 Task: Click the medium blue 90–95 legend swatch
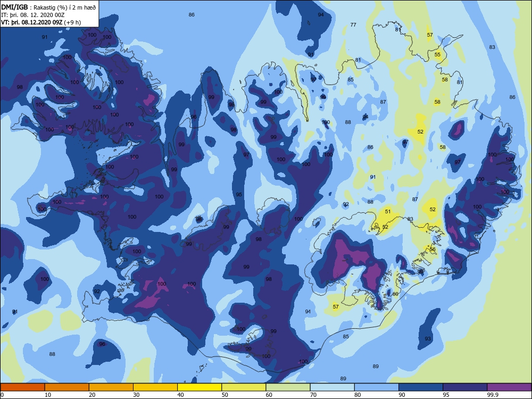tap(421, 387)
